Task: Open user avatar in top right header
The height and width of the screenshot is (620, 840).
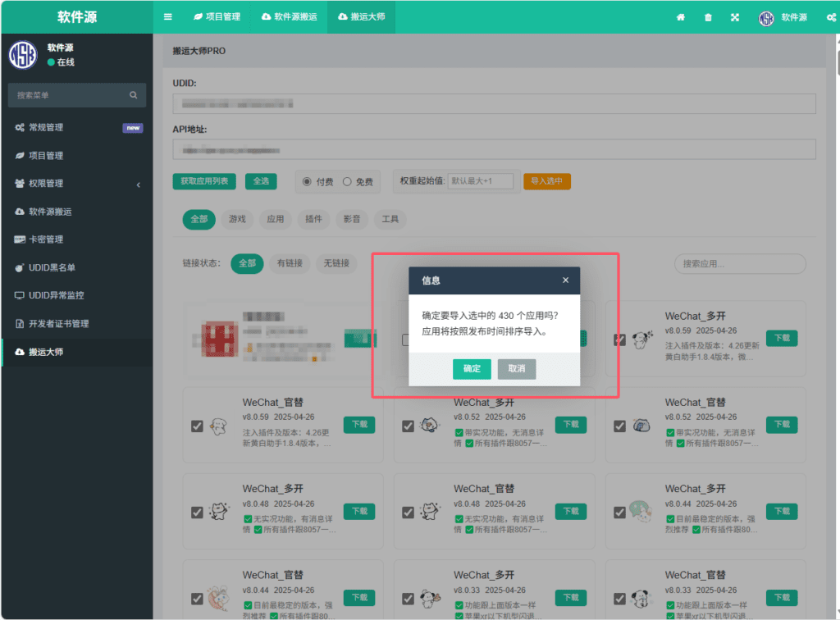Action: coord(766,18)
